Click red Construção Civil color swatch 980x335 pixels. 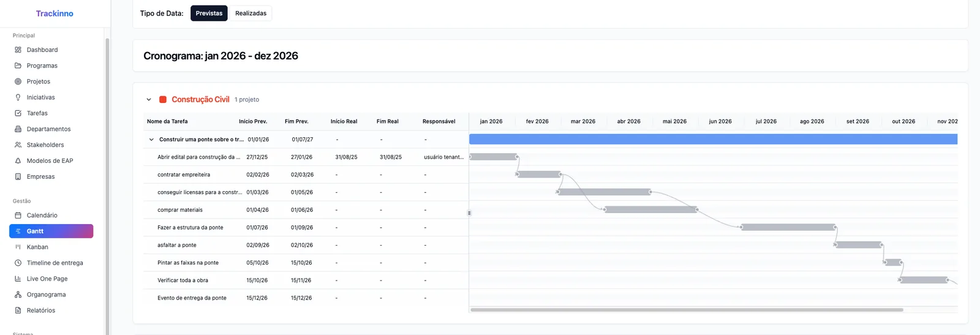coord(163,100)
